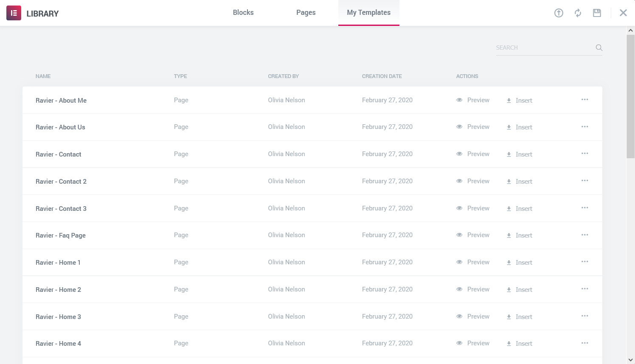Image resolution: width=635 pixels, height=364 pixels.
Task: Preview the Ravier - Home 4 template
Action: click(x=473, y=343)
